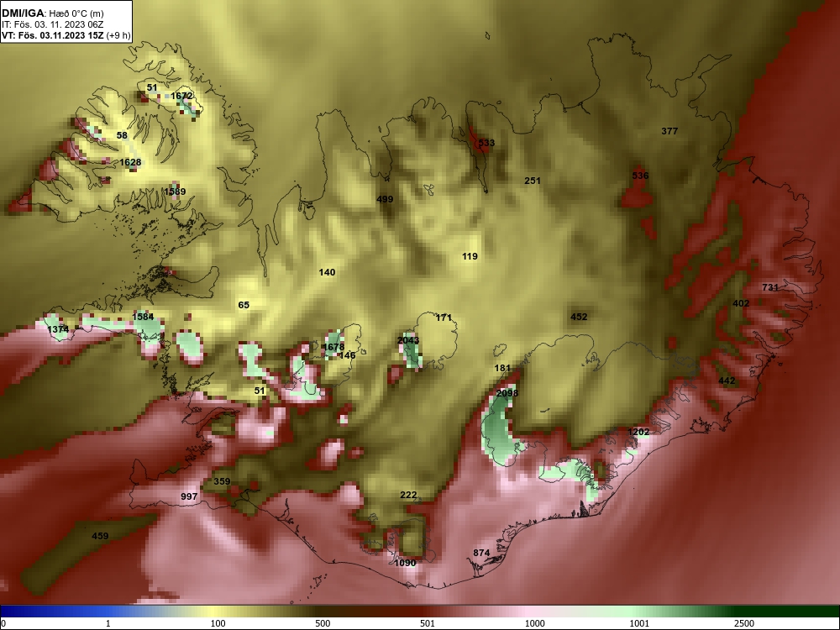Click the 181 height label
840x630 pixels.
502,368
